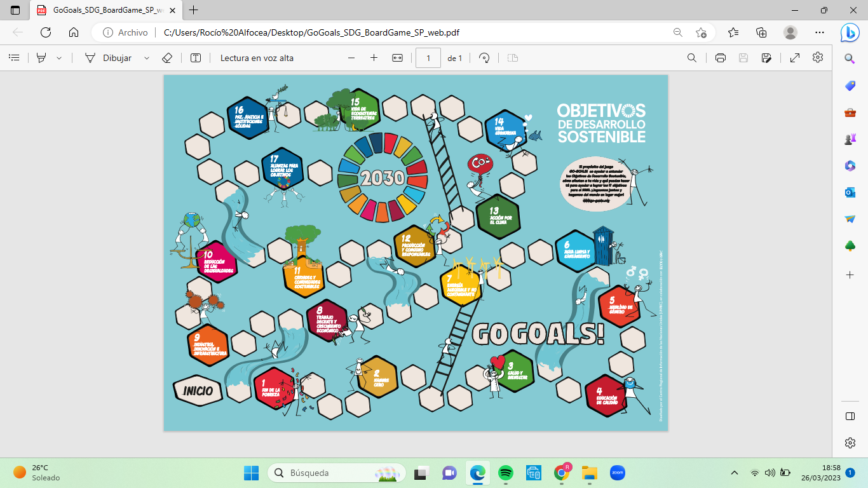The height and width of the screenshot is (488, 868).
Task: Save a copy with edits
Action: tap(768, 57)
